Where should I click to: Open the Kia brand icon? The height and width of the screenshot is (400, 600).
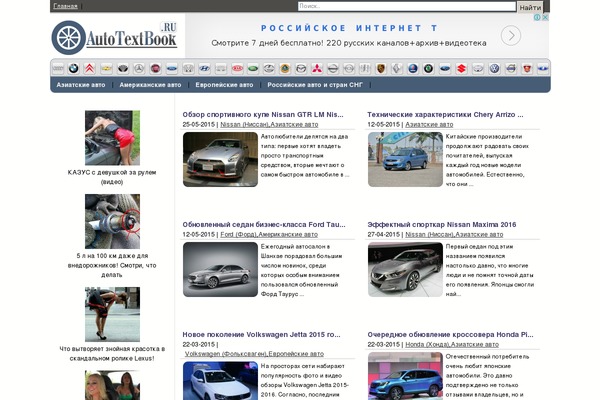pyautogui.click(x=236, y=68)
